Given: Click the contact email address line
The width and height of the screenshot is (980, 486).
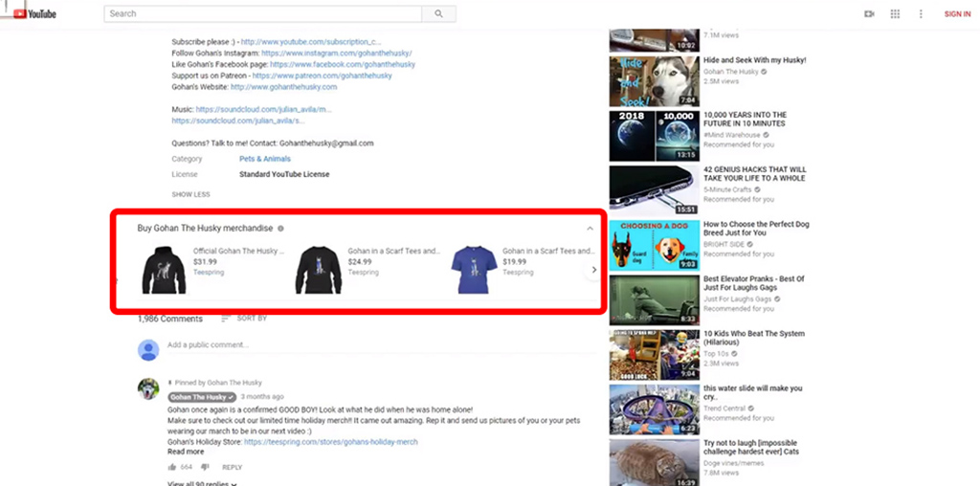Looking at the screenshot, I should (x=273, y=144).
